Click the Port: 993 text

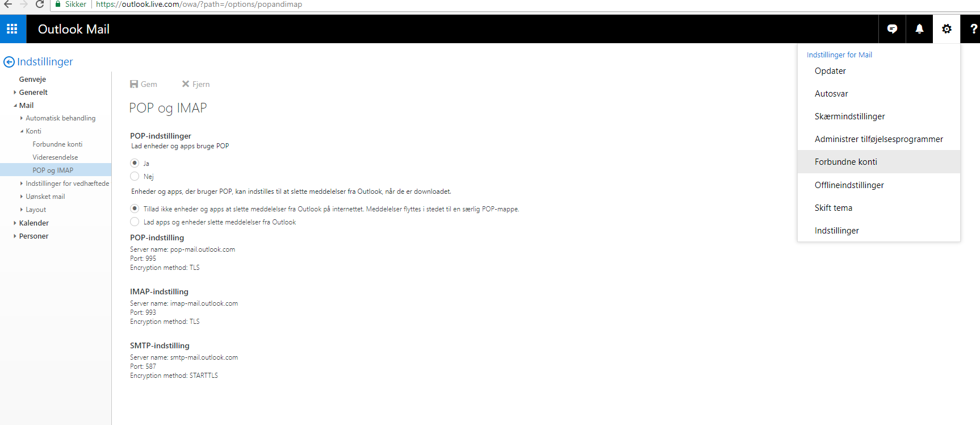coord(143,312)
